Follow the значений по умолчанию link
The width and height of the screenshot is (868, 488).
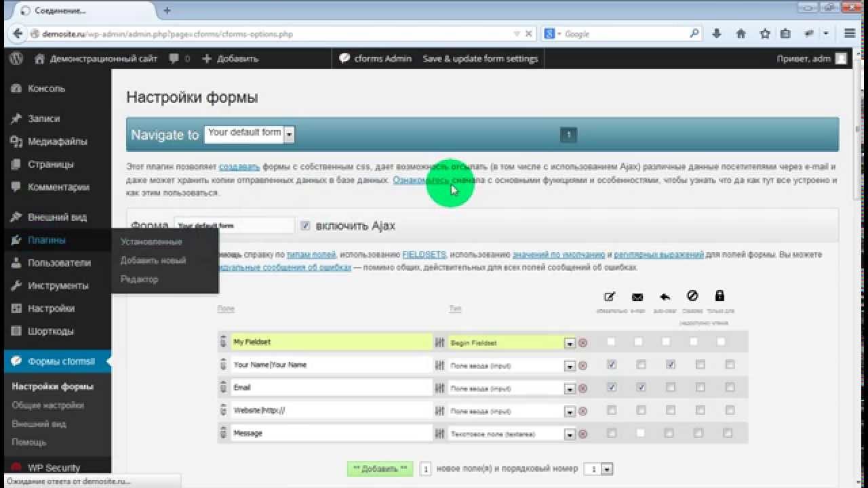(559, 255)
